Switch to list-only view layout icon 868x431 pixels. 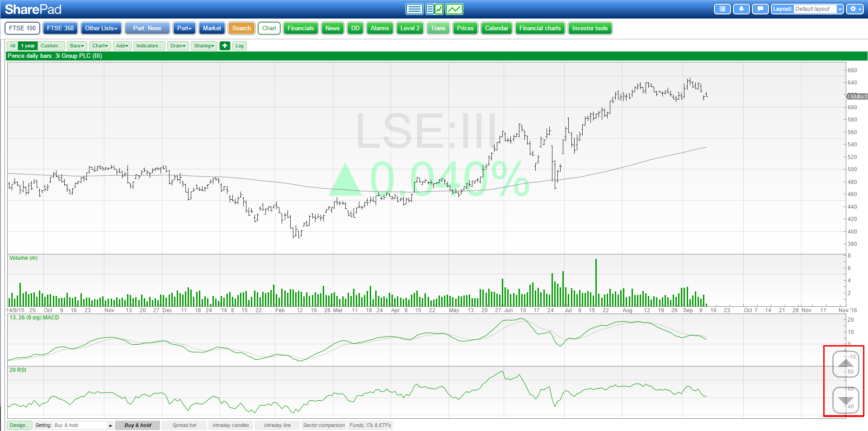[414, 9]
